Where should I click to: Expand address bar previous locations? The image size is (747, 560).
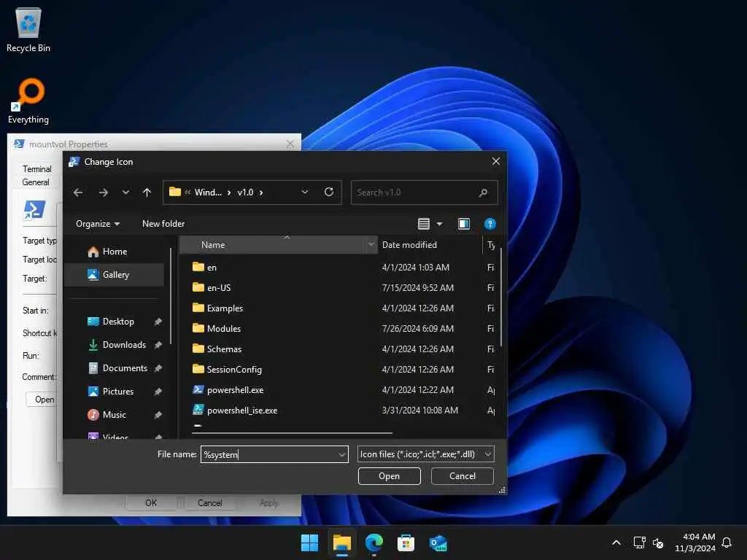click(x=304, y=192)
